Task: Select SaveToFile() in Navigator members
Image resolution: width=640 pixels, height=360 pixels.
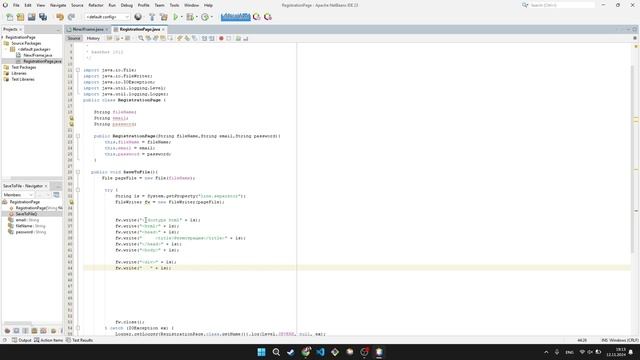Action: (x=26, y=214)
